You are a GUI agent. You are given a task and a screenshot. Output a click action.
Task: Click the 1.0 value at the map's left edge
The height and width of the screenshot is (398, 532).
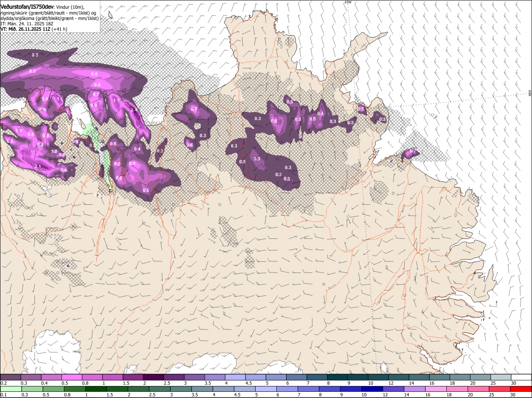coord(10,141)
